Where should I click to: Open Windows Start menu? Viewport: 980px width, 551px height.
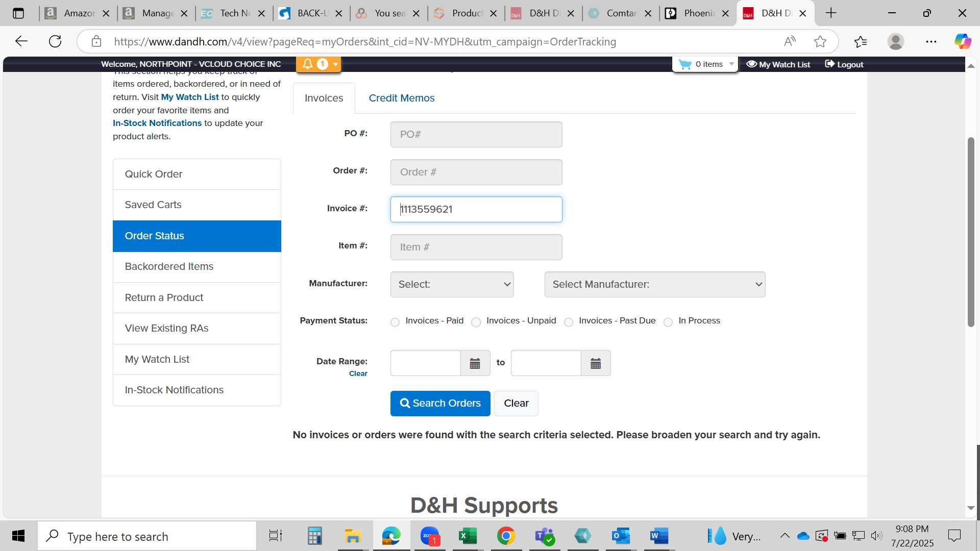click(x=18, y=536)
